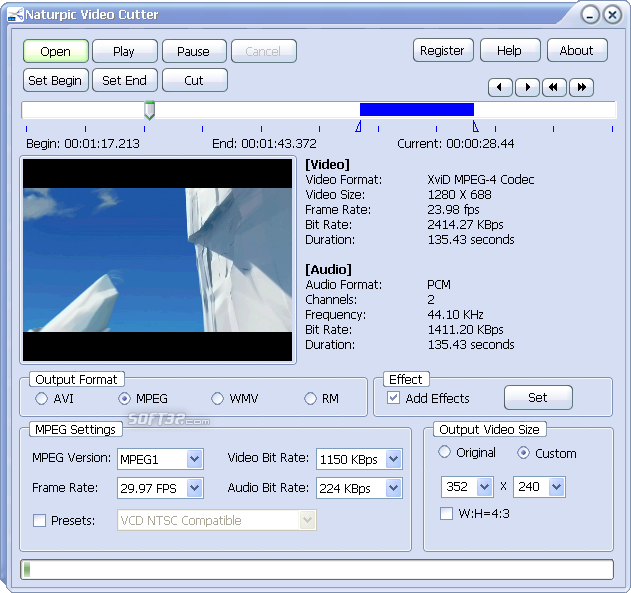Screen dimensions: 631x593
Task: Click the [Audio] section heading
Action: tap(328, 269)
